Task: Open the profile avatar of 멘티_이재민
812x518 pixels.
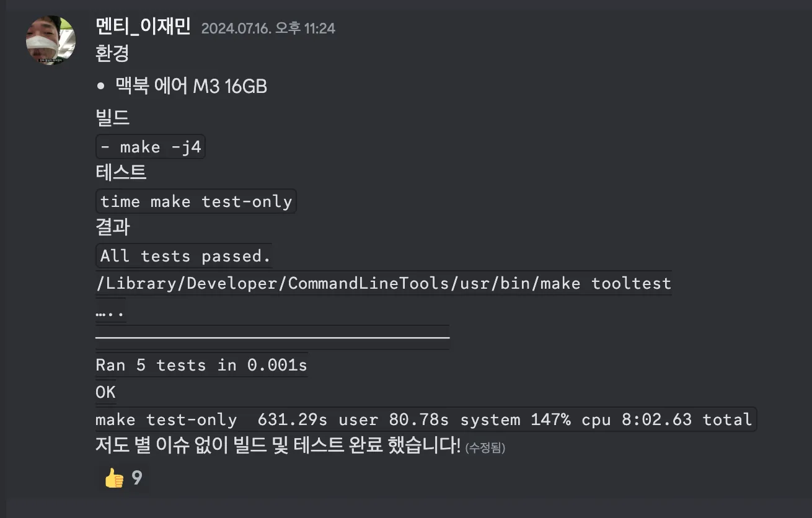Action: pyautogui.click(x=51, y=40)
